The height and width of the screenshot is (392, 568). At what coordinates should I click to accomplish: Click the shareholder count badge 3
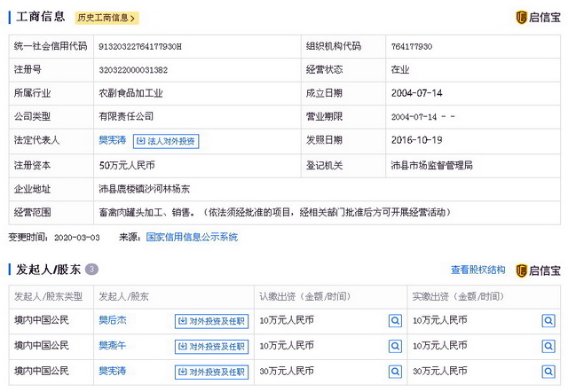91,270
